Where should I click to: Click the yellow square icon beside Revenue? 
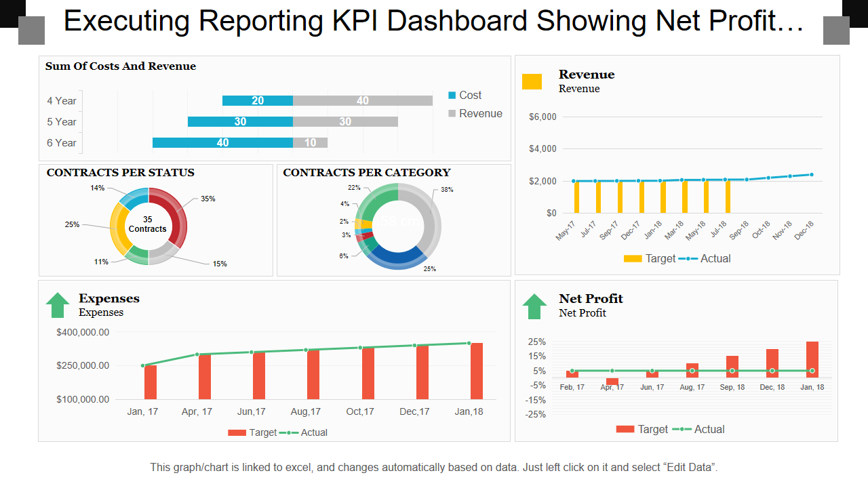[532, 81]
